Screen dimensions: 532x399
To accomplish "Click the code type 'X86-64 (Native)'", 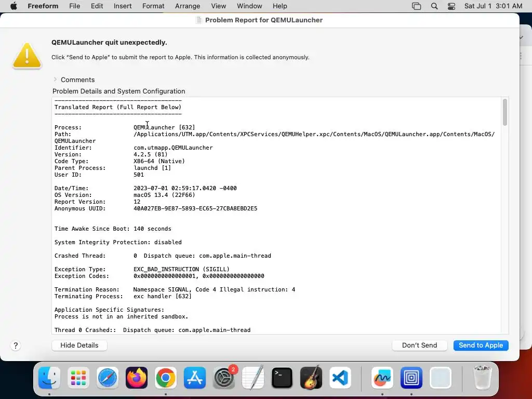I will pyautogui.click(x=159, y=162).
